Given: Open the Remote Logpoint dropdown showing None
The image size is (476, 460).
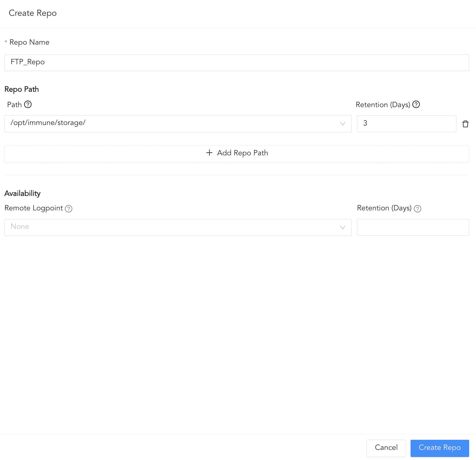Looking at the screenshot, I should [x=173, y=227].
